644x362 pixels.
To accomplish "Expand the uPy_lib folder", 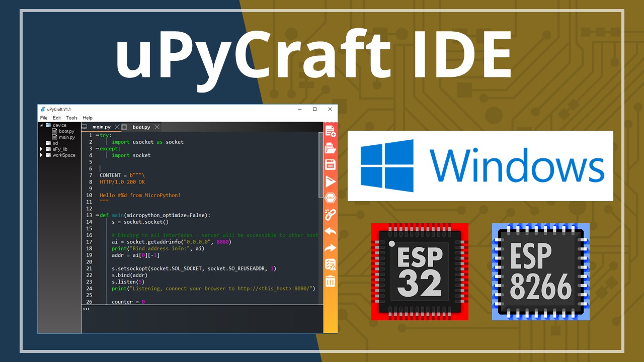I will coord(41,149).
